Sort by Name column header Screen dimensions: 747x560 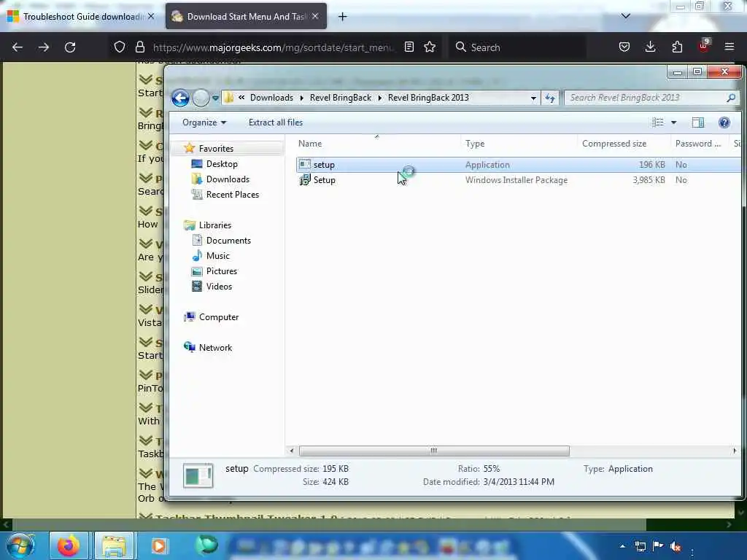378,144
